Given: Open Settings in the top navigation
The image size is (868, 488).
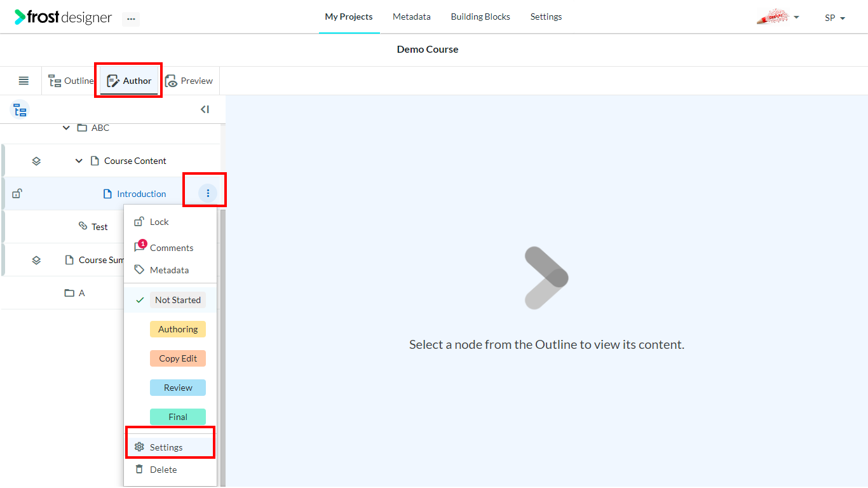Looking at the screenshot, I should [x=546, y=17].
